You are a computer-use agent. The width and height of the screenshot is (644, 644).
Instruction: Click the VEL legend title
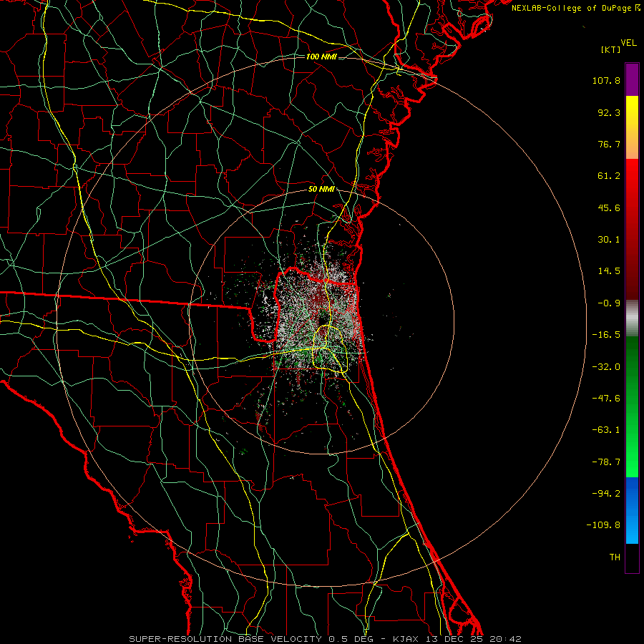628,43
